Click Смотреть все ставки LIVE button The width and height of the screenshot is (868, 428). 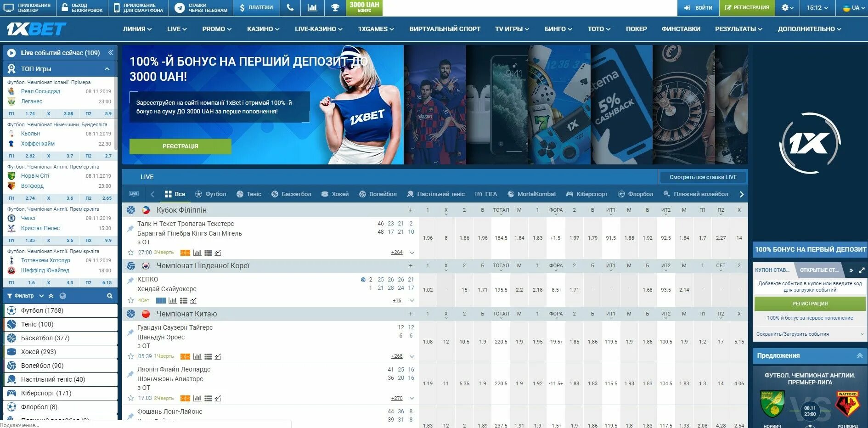(703, 177)
